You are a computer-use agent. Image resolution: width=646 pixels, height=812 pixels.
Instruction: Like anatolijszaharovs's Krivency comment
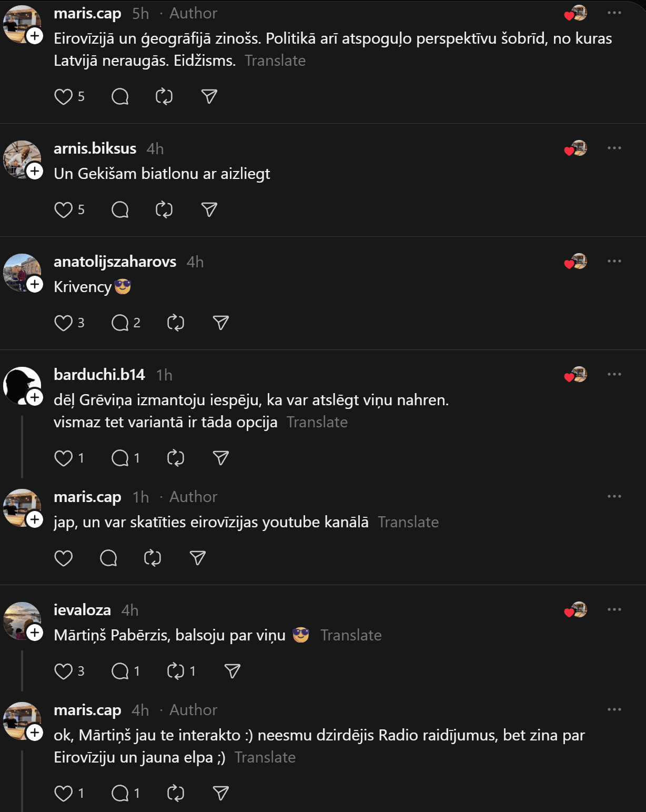pyautogui.click(x=64, y=323)
